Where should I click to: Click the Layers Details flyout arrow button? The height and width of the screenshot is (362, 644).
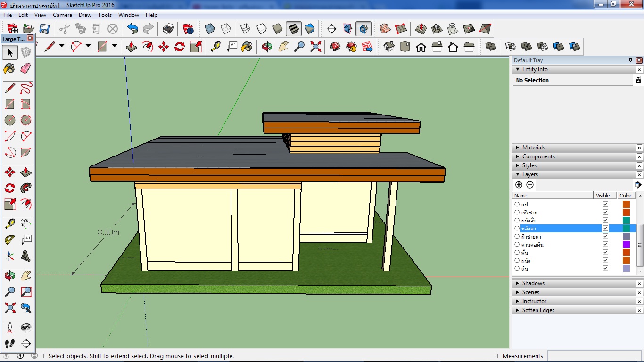tap(638, 185)
